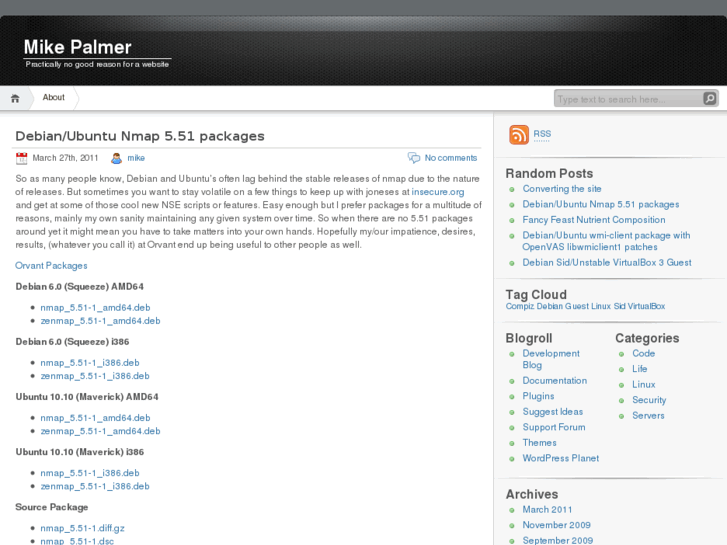Download Squeeze i386 nmap_5.51-1_i386.deb
727x545 pixels.
(x=90, y=363)
